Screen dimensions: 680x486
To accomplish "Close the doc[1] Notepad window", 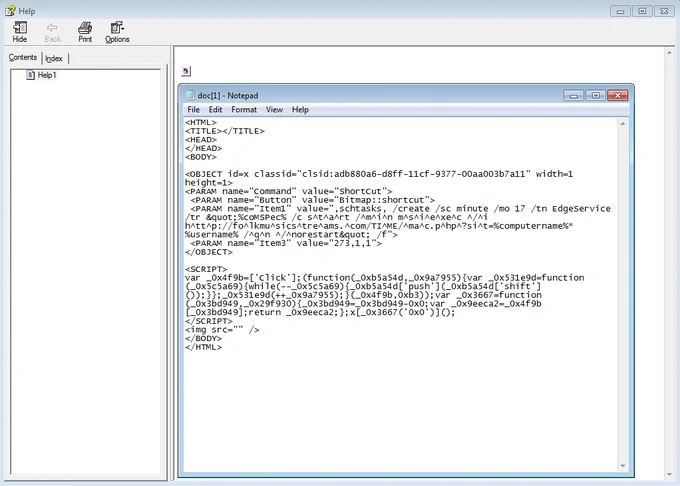I will point(618,95).
